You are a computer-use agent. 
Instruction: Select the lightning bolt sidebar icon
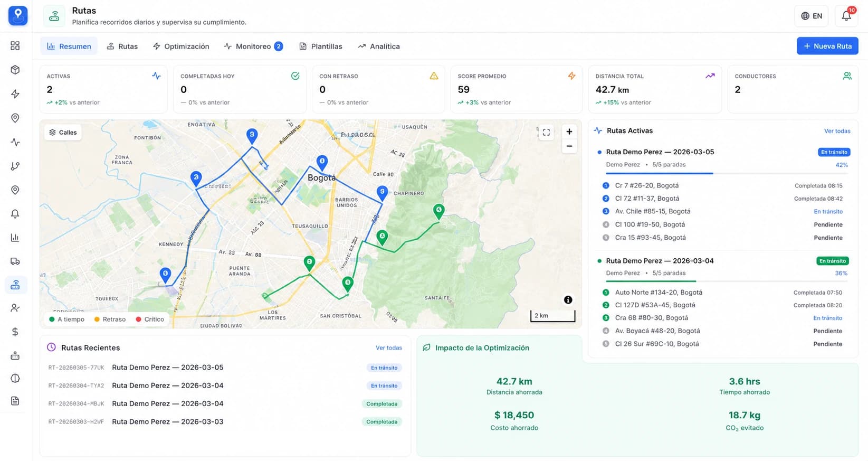(x=15, y=94)
